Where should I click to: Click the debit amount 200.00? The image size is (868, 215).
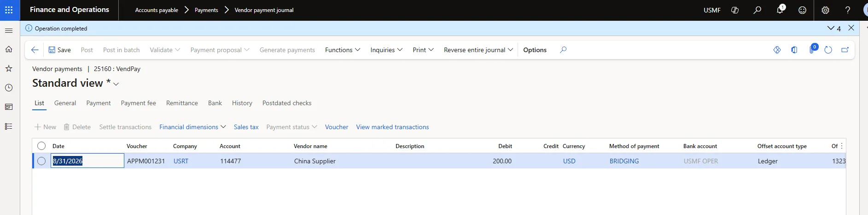coord(502,161)
